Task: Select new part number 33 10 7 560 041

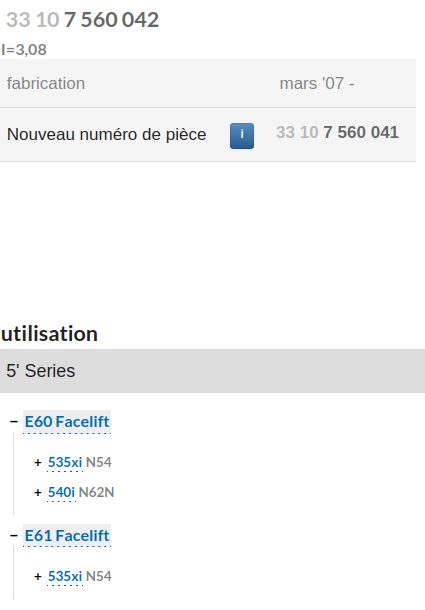Action: click(x=337, y=132)
